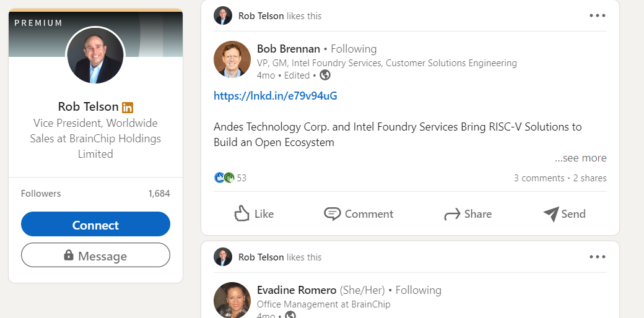Screen dimensions: 644x318
Task: Open the three-dot menu on Bob Brennan's post
Action: tap(597, 16)
